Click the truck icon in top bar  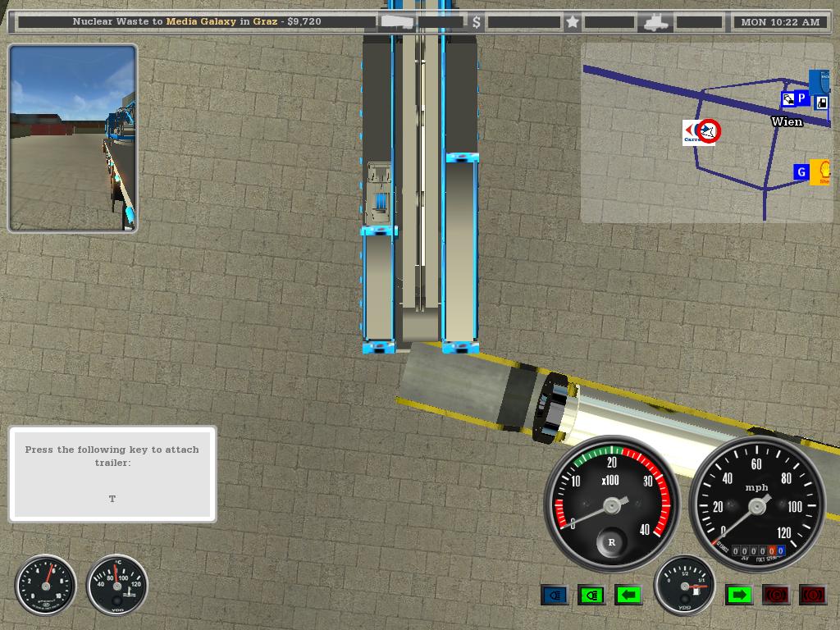tap(655, 22)
